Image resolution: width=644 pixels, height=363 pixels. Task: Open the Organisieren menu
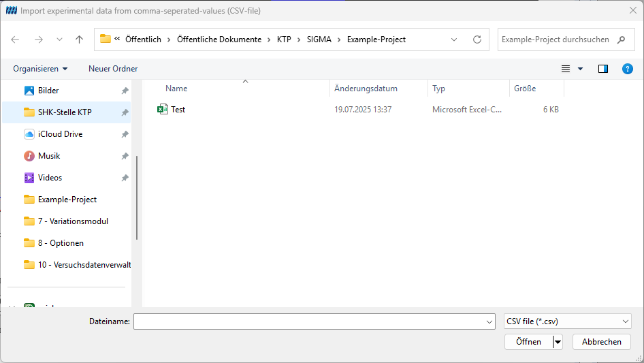click(40, 69)
